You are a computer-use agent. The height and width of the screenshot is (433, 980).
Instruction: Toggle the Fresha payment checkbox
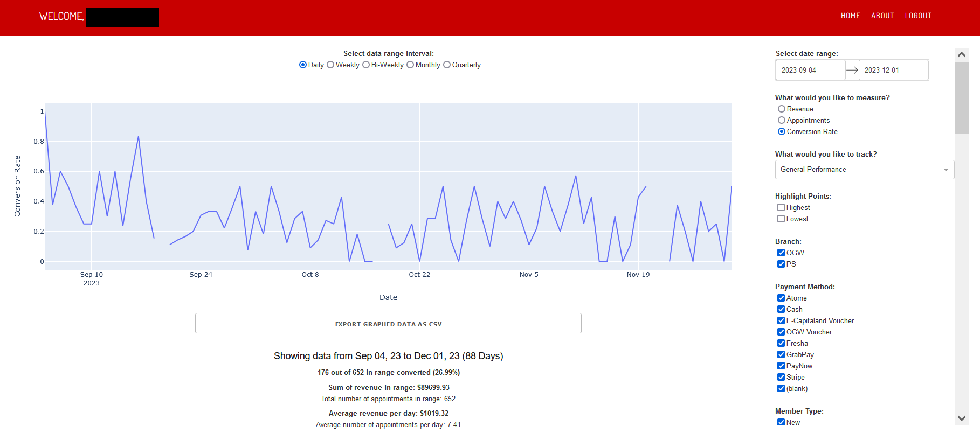pyautogui.click(x=781, y=343)
